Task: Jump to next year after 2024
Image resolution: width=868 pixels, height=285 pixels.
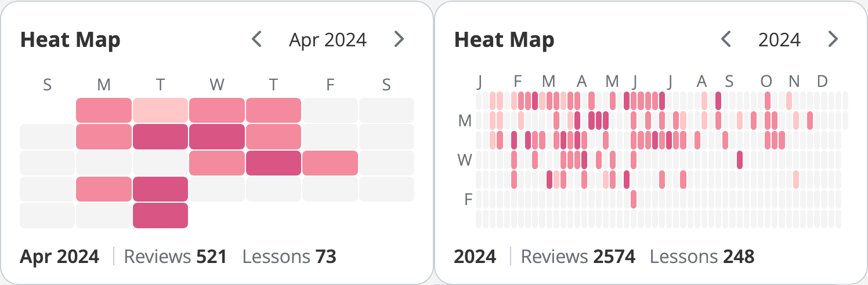Action: coord(833,39)
